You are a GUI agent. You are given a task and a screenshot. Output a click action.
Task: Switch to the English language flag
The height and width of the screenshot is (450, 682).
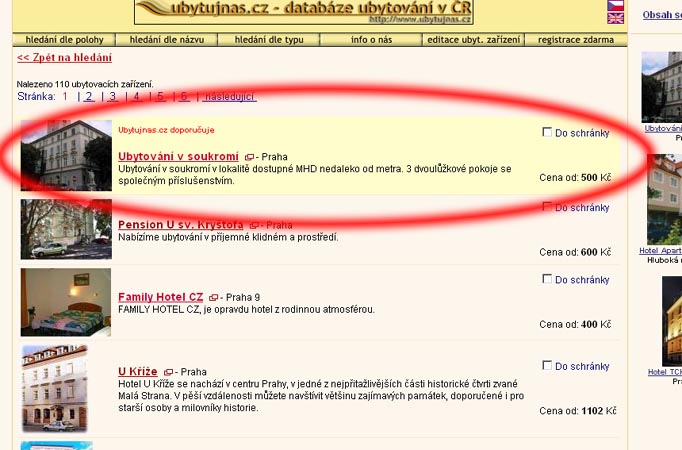(x=616, y=18)
